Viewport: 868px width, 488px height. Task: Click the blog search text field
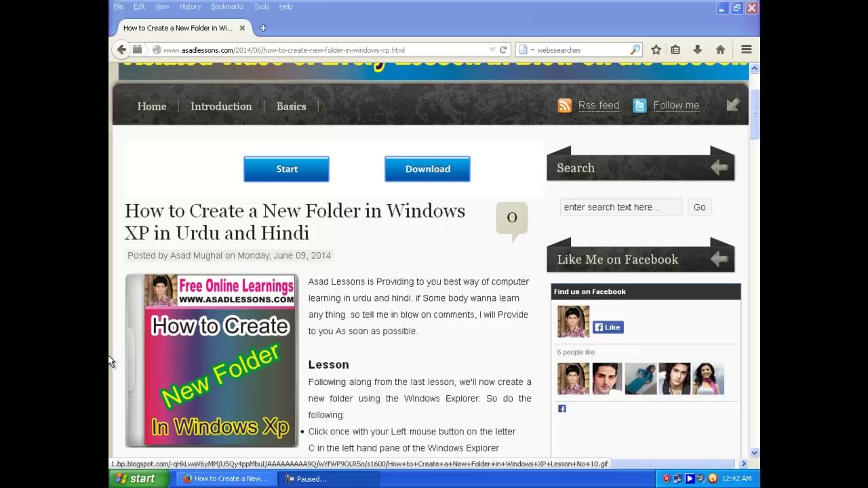click(x=620, y=207)
